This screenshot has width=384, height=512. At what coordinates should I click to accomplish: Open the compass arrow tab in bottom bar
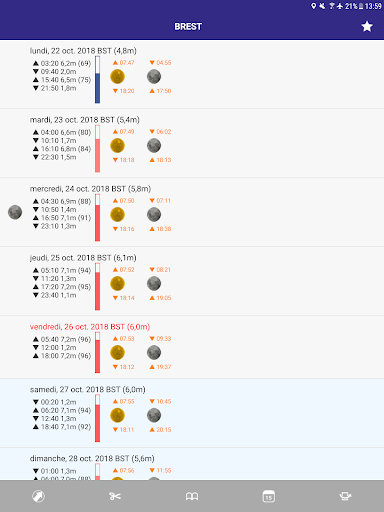(38, 496)
